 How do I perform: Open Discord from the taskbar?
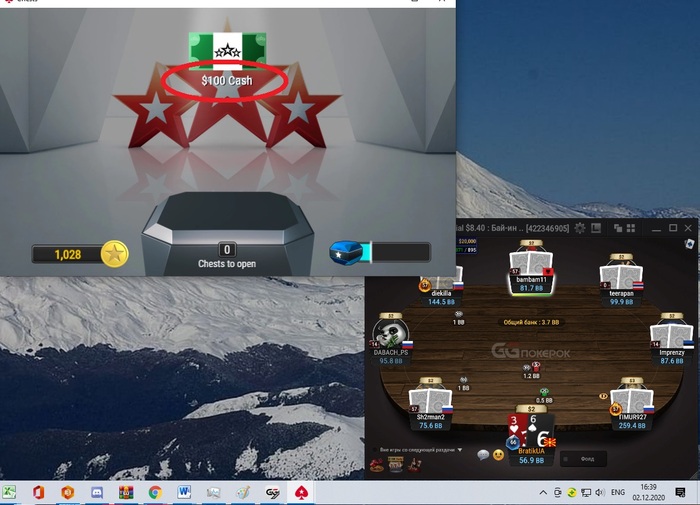point(96,492)
